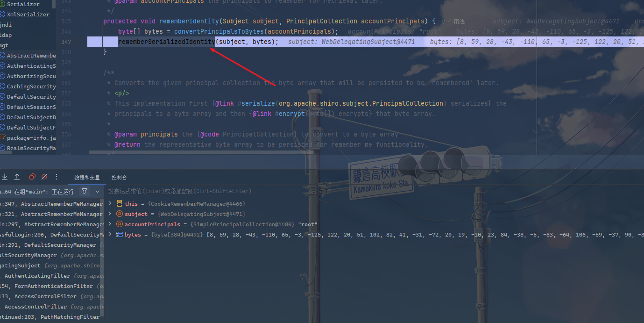Click class icon beside CachingSecurity
Viewport: 644px width, 323px height.
pos(2,86)
